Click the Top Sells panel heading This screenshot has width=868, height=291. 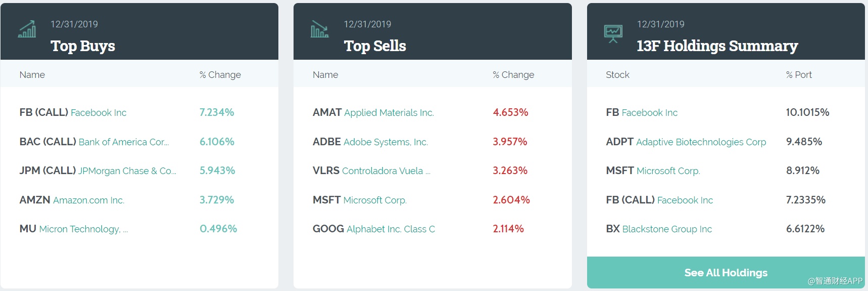tap(375, 46)
